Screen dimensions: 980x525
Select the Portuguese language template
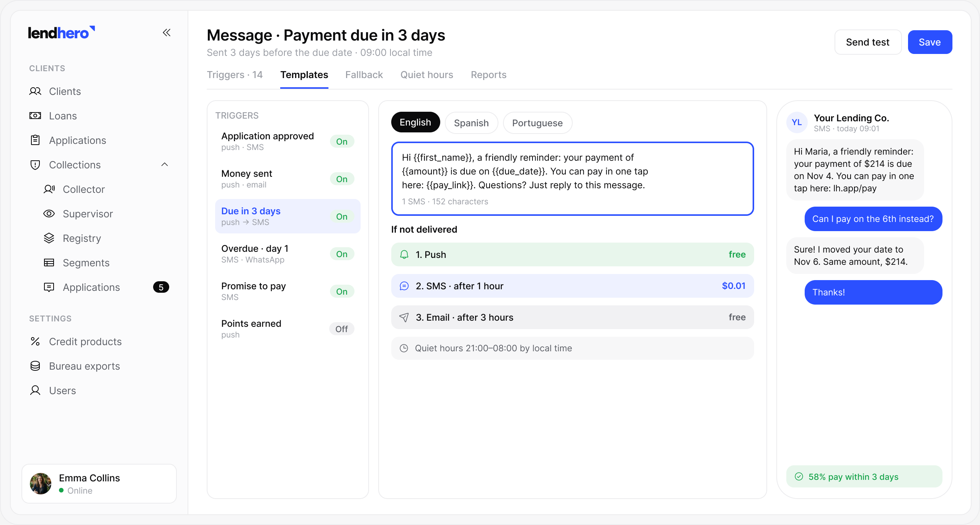point(537,123)
